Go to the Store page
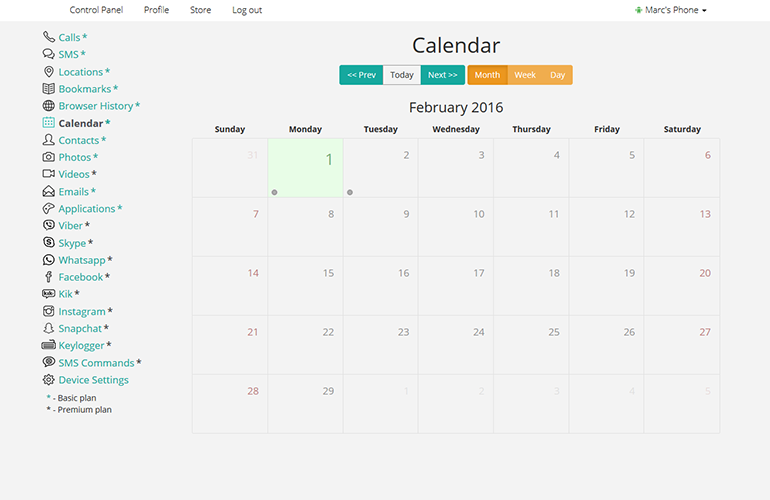The image size is (770, 500). click(200, 10)
